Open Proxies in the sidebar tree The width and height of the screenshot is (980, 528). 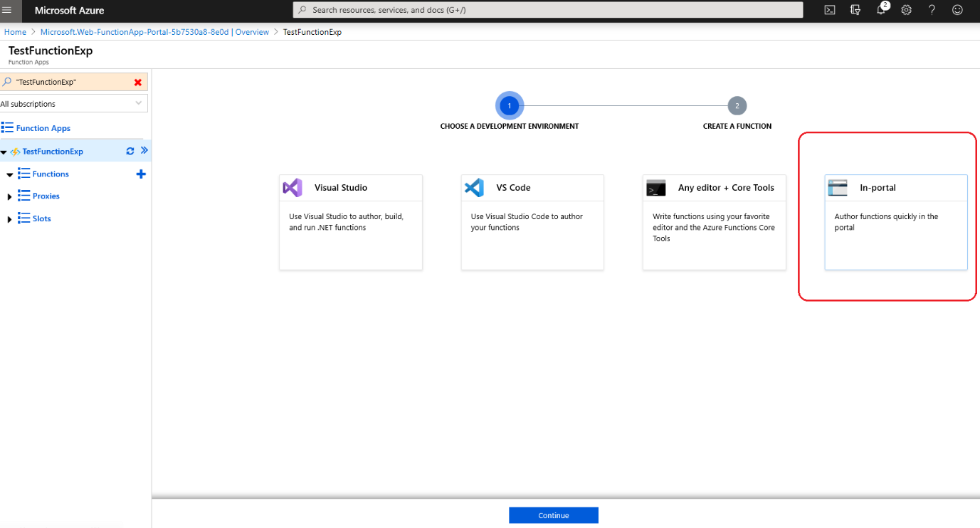(46, 196)
